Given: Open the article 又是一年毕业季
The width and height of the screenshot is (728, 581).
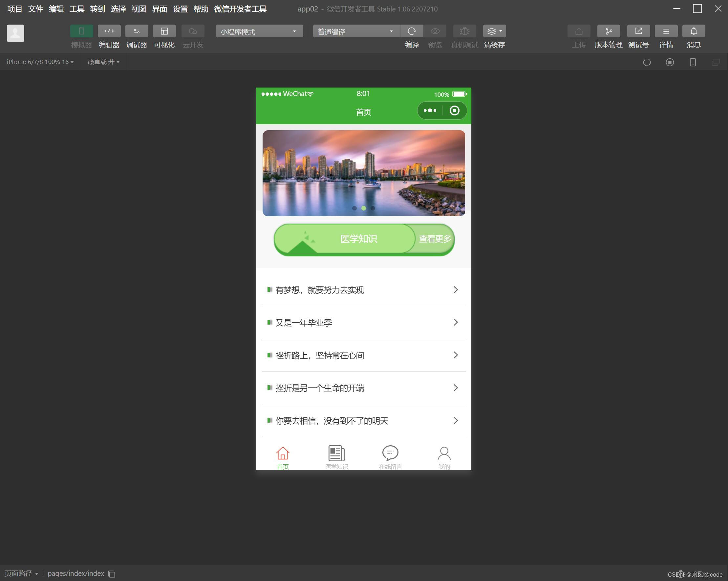Looking at the screenshot, I should pos(363,322).
